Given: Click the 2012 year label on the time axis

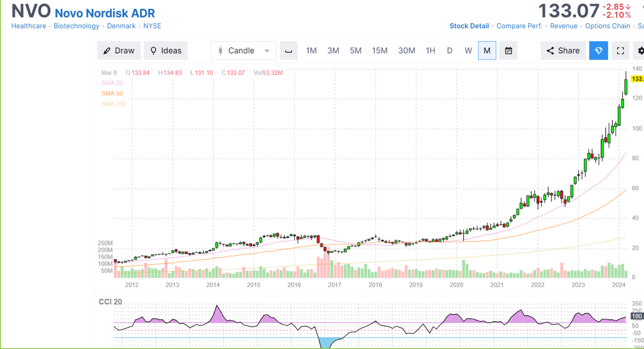Looking at the screenshot, I should [x=132, y=285].
